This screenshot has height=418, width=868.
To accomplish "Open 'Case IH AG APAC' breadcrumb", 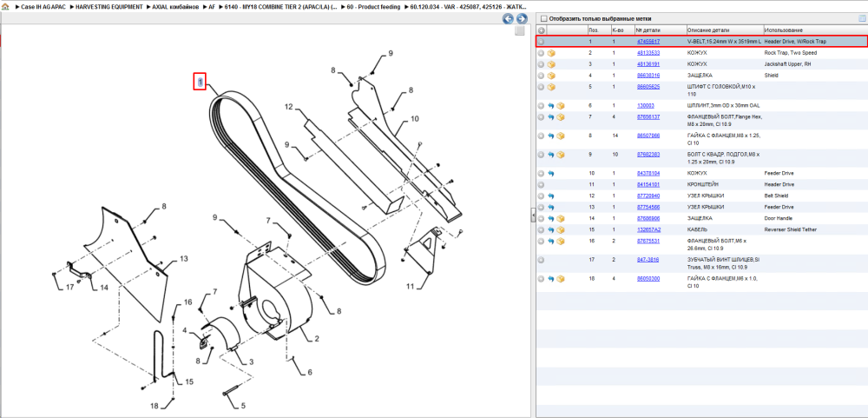I will 43,7.
